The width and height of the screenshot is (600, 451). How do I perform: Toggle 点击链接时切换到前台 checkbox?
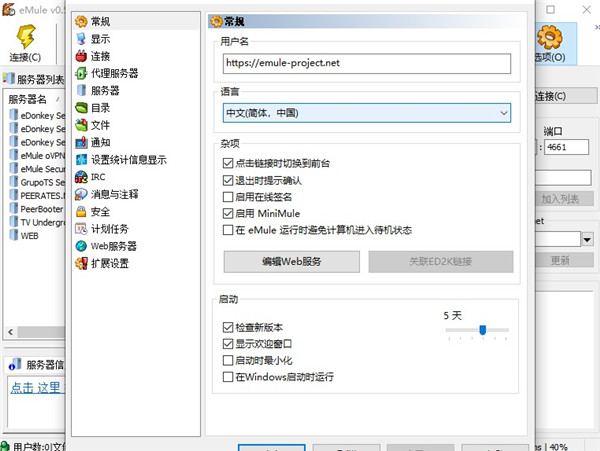(228, 163)
